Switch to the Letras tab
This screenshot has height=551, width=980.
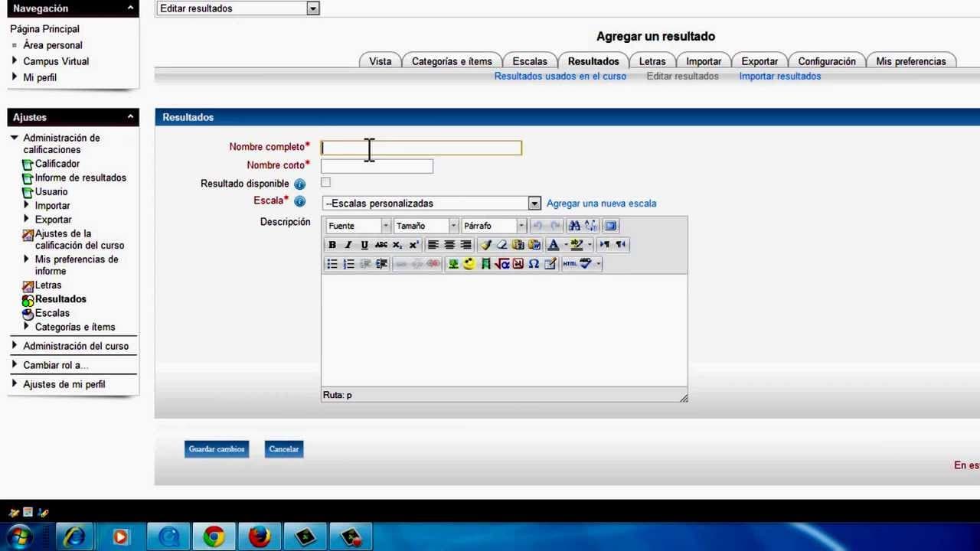tap(652, 61)
